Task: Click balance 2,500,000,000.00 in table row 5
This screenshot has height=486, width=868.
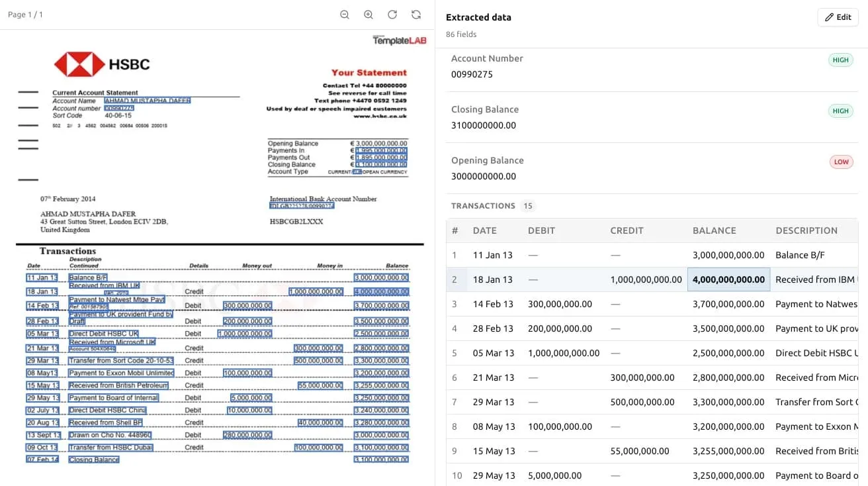Action: tap(728, 353)
